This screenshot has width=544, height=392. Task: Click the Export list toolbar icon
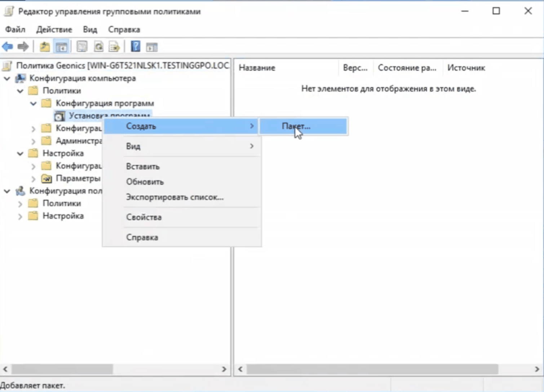point(114,47)
